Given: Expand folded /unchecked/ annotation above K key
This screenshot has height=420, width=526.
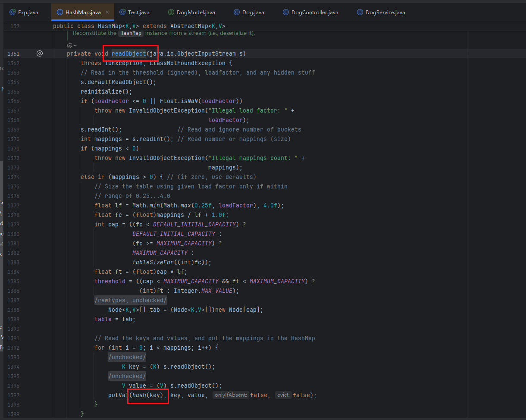Looking at the screenshot, I should (127, 357).
